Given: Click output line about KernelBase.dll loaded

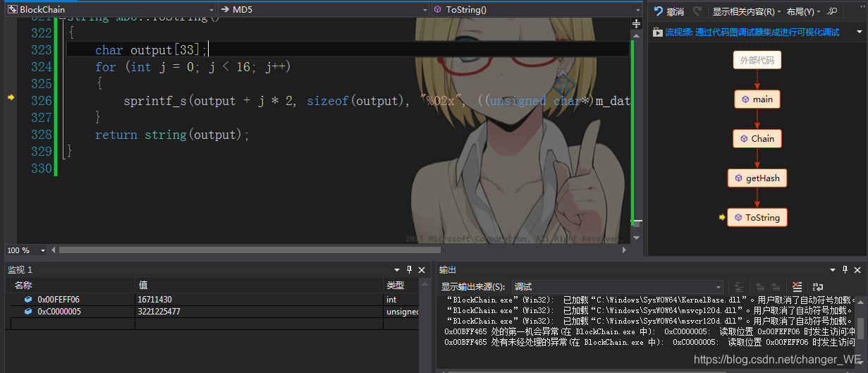Looking at the screenshot, I should point(651,300).
